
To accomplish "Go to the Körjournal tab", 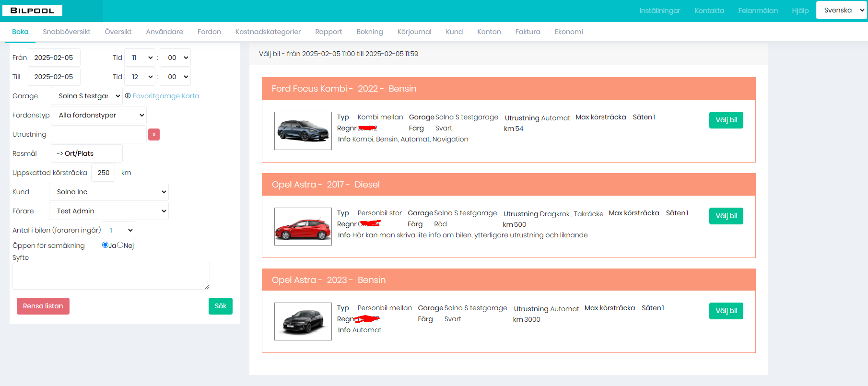I will [x=414, y=32].
